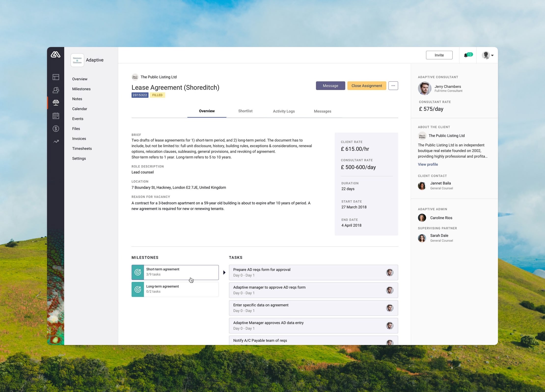
Task: Open the Prepare AD reqs form task
Action: pyautogui.click(x=313, y=272)
